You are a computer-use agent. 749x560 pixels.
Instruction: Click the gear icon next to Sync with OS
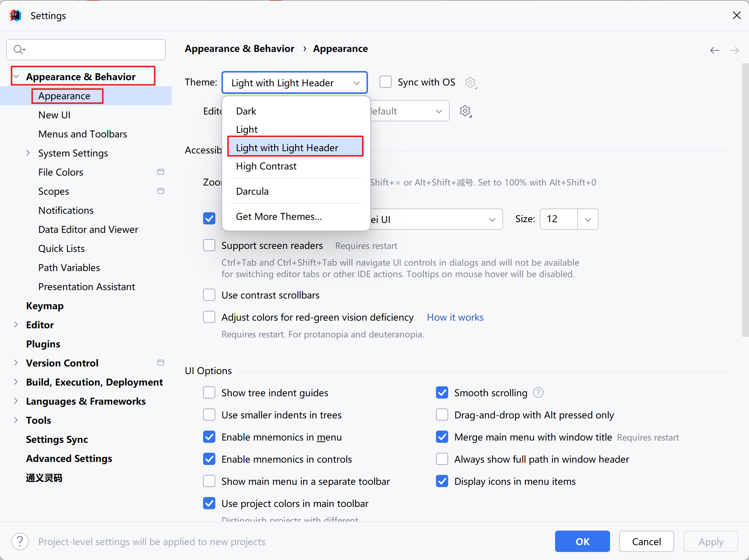click(471, 82)
